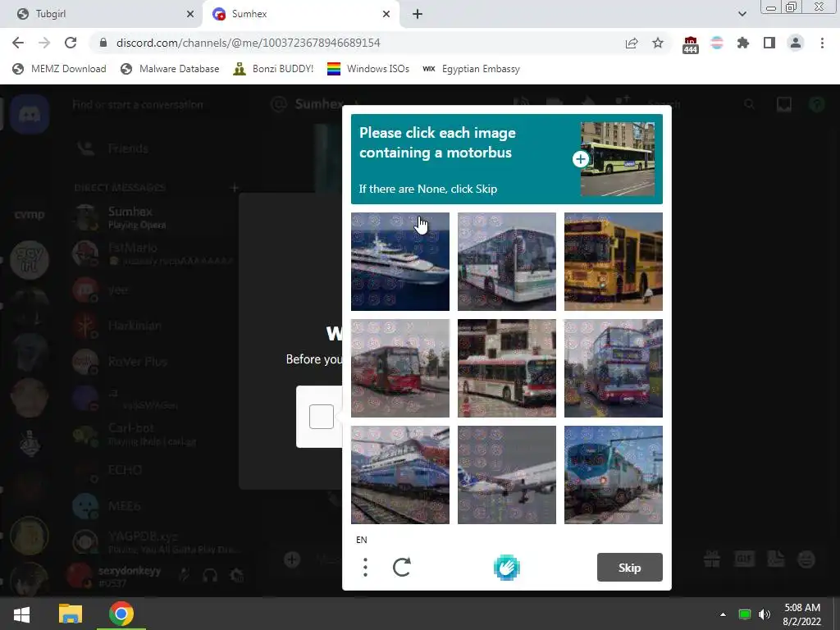Click the Skip button
Viewport: 840px width, 630px height.
click(x=629, y=568)
